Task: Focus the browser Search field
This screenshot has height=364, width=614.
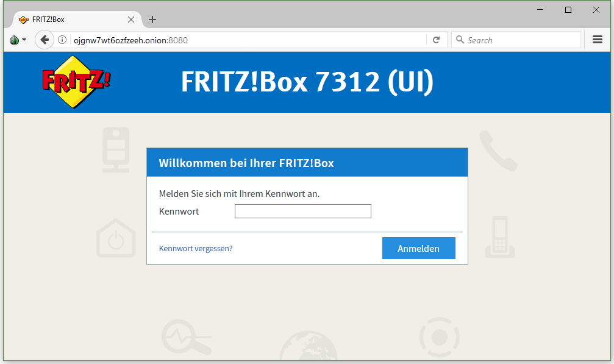Action: [516, 40]
